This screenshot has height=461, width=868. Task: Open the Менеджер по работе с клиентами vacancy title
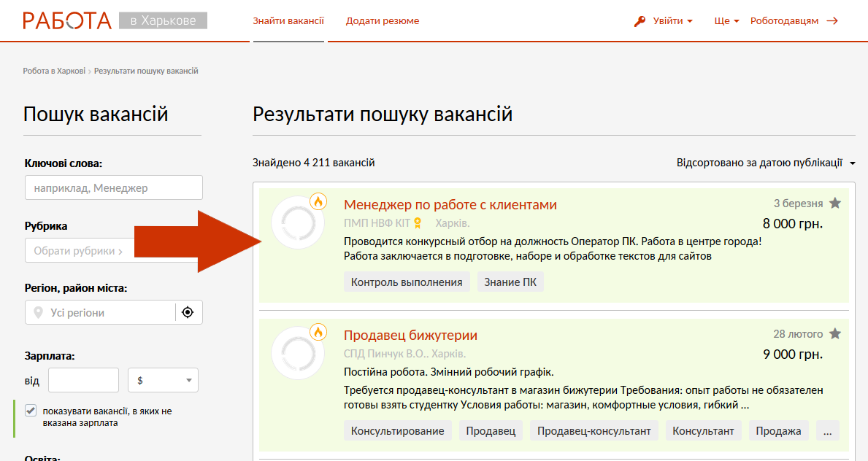tap(450, 205)
